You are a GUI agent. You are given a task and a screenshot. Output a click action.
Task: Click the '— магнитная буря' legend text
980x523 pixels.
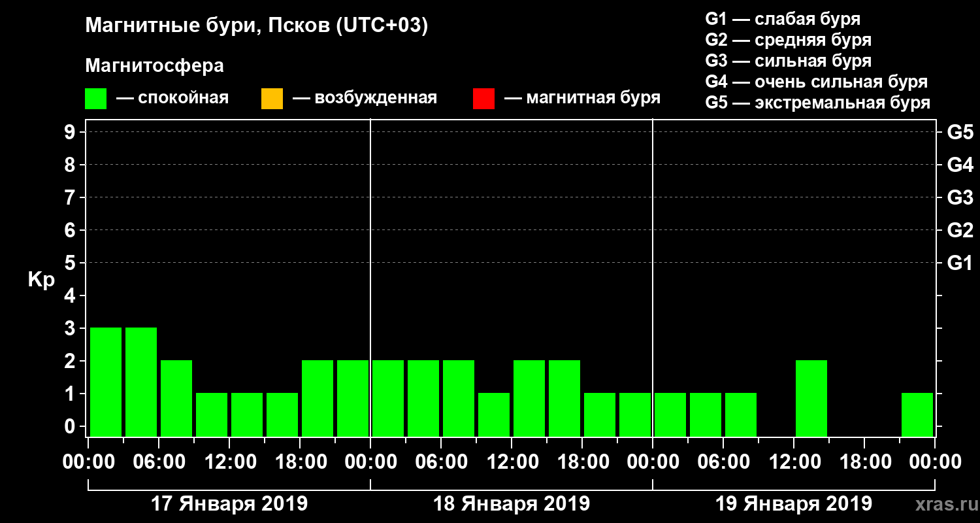point(583,98)
